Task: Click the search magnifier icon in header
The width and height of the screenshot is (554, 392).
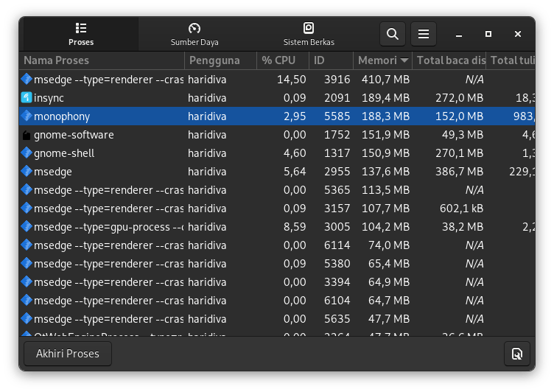Action: (393, 34)
